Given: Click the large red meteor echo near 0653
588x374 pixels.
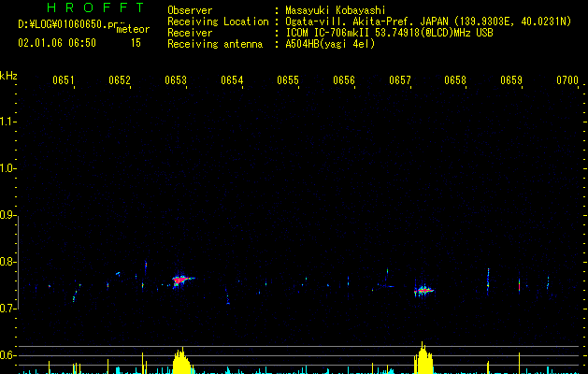Looking at the screenshot, I should click(182, 280).
